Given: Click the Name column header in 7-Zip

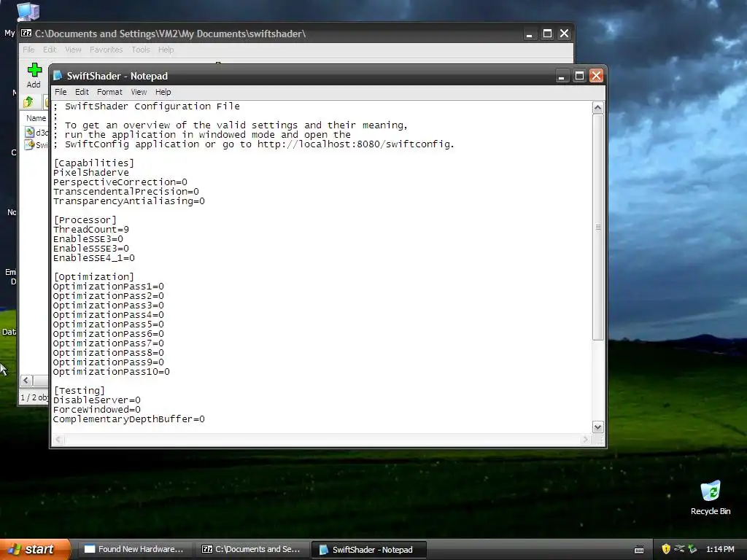Looking at the screenshot, I should point(36,118).
